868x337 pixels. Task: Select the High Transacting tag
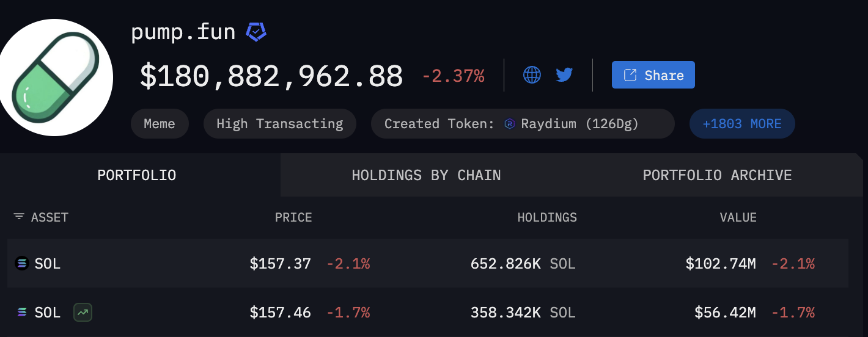click(279, 124)
